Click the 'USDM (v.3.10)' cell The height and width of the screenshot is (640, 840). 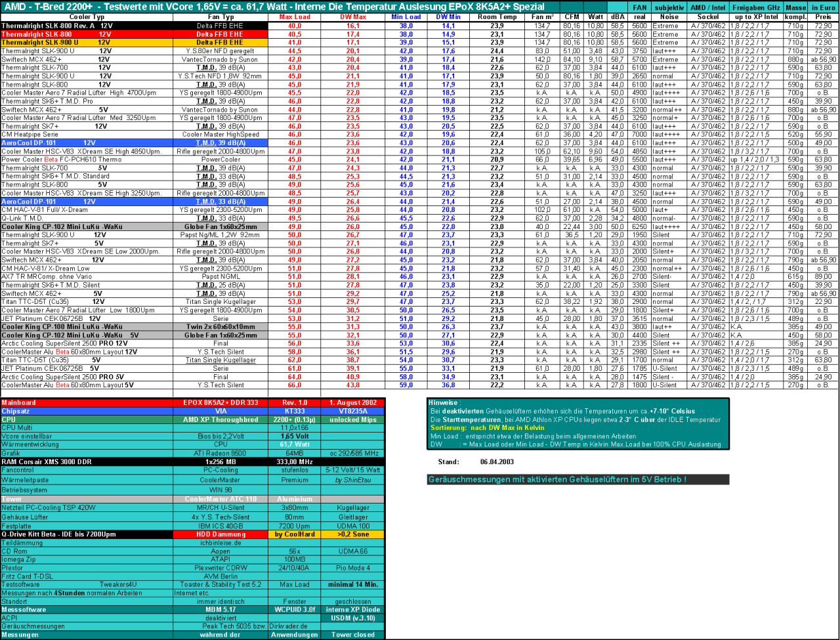pos(353,618)
